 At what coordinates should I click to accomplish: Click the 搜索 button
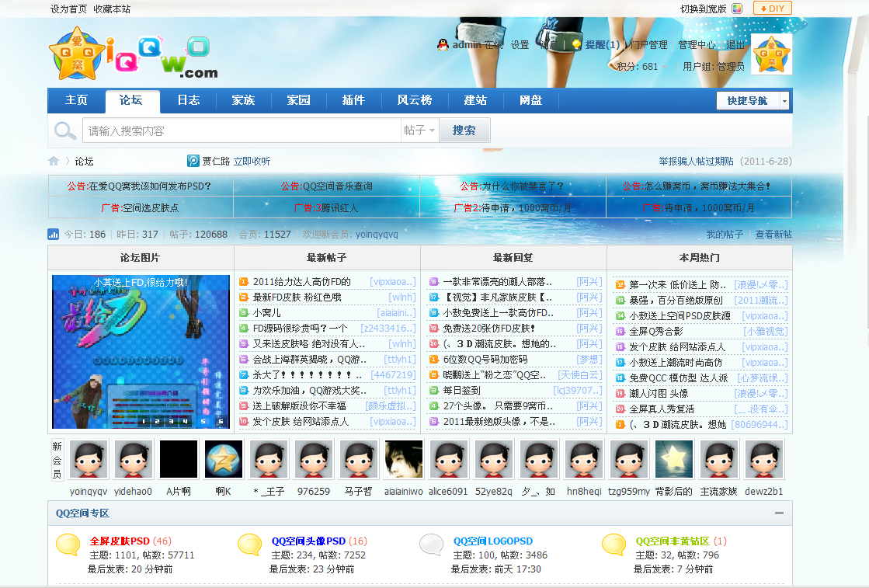point(464,130)
